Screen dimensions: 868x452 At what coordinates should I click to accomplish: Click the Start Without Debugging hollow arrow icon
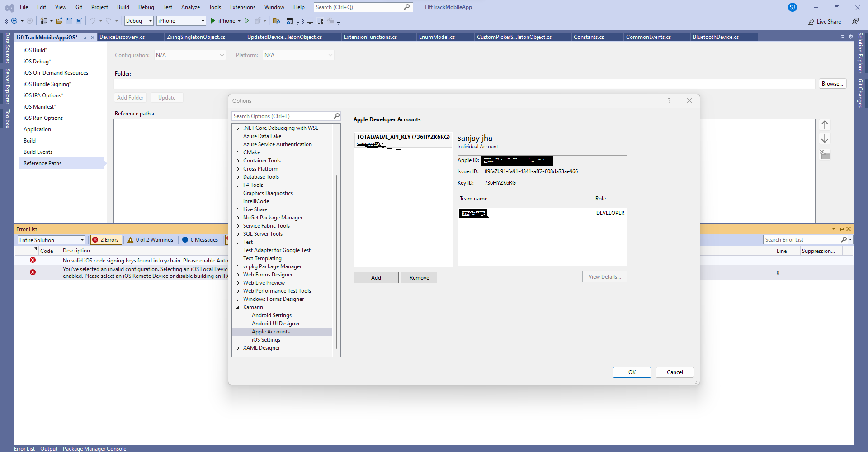247,21
